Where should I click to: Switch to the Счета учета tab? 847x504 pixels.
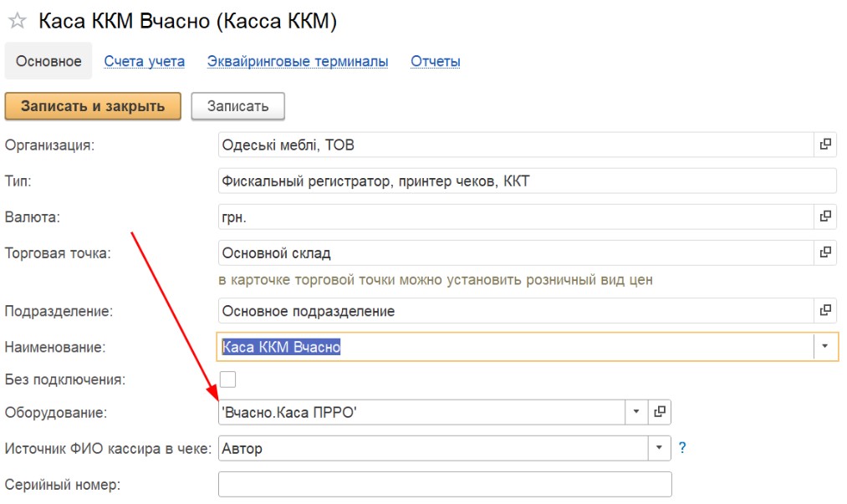tap(144, 61)
